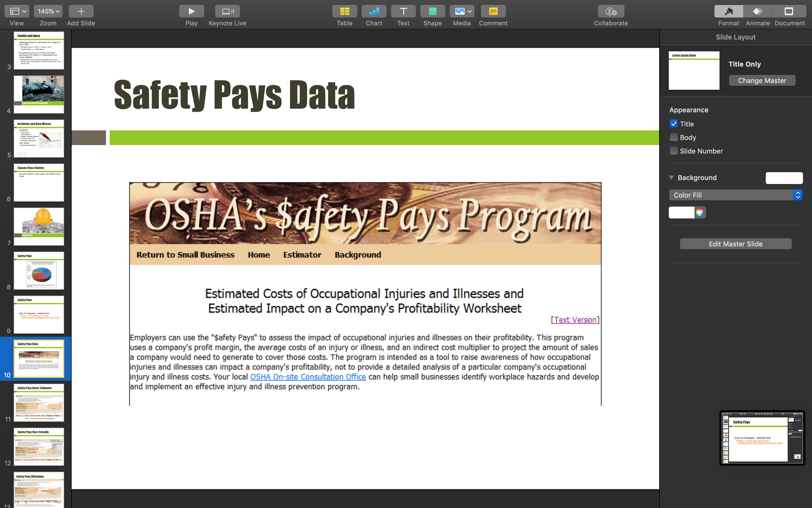812x508 pixels.
Task: Click the Safety Pays Data slide title
Action: 235,95
